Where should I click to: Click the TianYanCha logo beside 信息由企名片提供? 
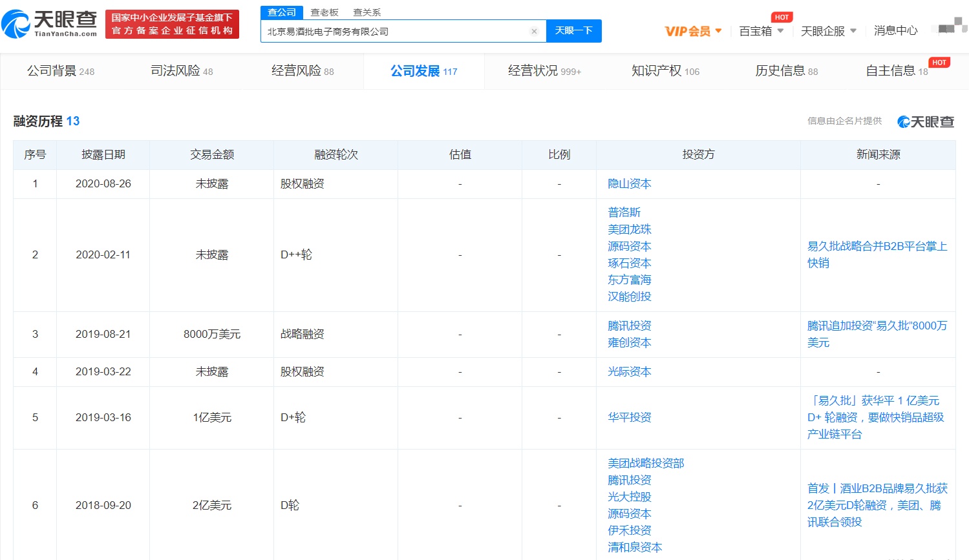pos(926,121)
